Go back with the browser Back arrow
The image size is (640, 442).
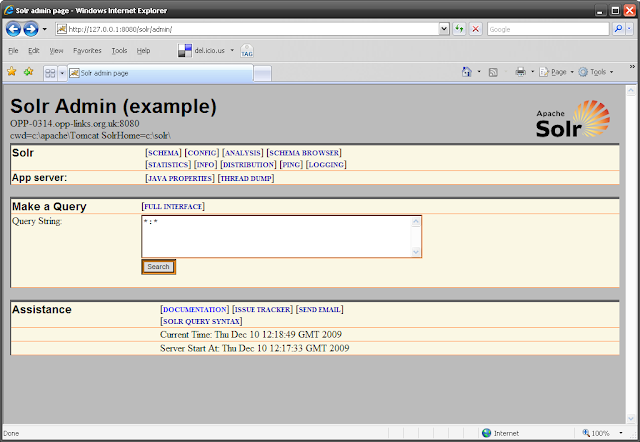(13, 29)
